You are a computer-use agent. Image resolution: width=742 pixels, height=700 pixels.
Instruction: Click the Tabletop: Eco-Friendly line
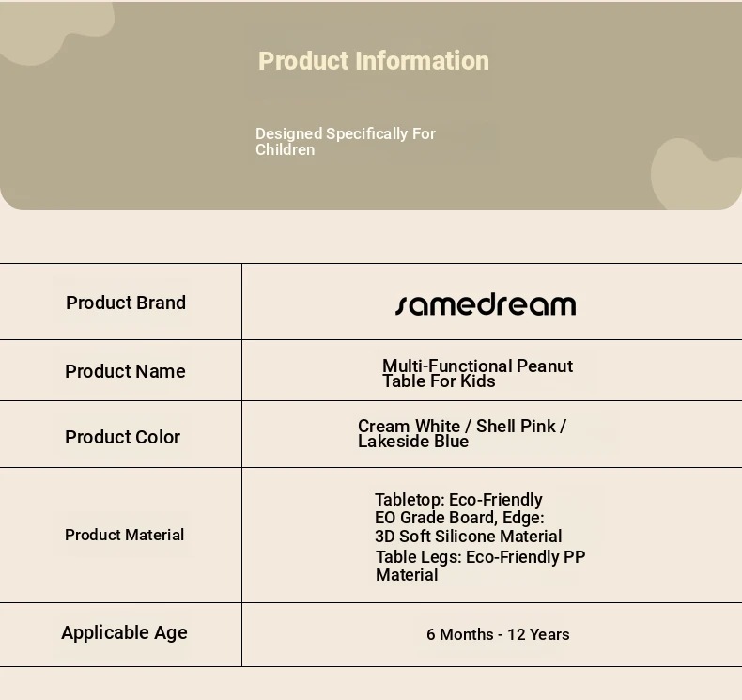pos(458,500)
